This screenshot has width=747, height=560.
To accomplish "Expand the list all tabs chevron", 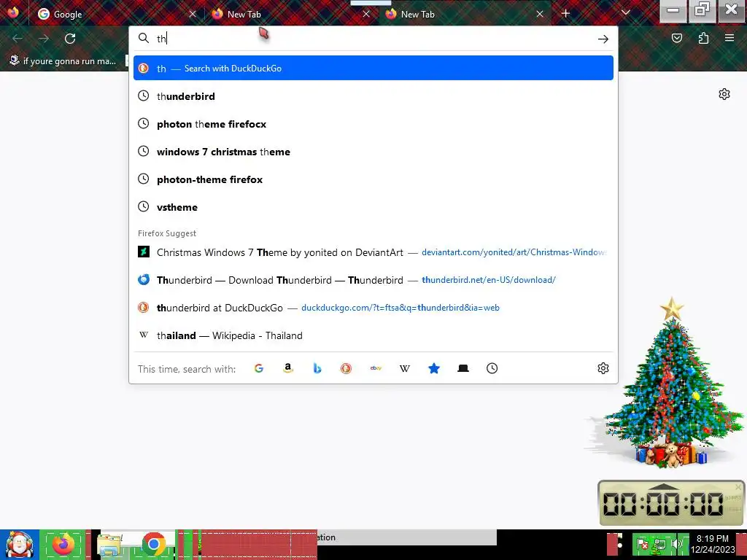I will click(625, 13).
